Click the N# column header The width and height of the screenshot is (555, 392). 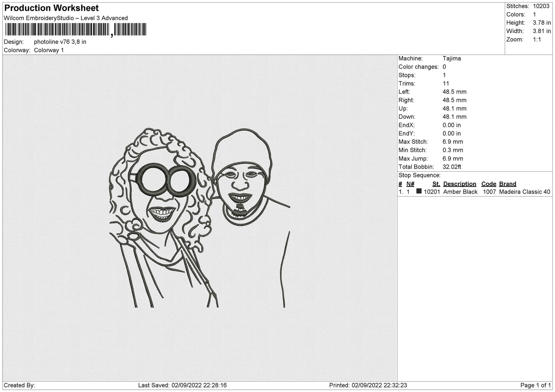pos(410,184)
